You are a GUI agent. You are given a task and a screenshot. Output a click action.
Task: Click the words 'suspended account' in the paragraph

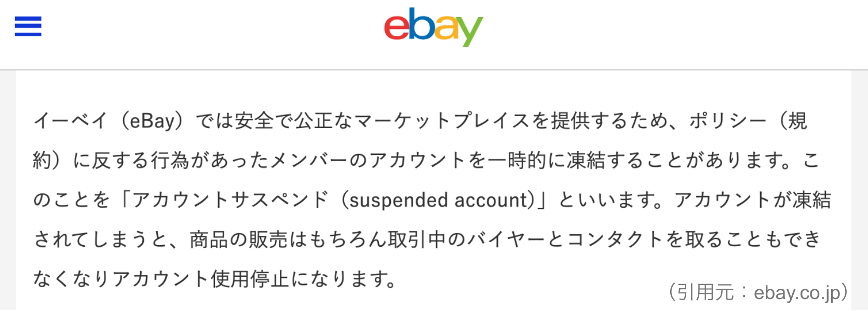439,200
